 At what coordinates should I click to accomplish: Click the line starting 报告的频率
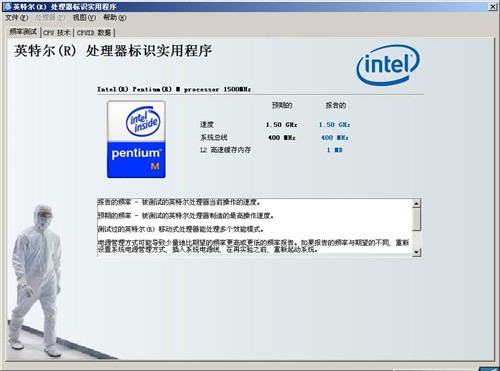pyautogui.click(x=179, y=202)
